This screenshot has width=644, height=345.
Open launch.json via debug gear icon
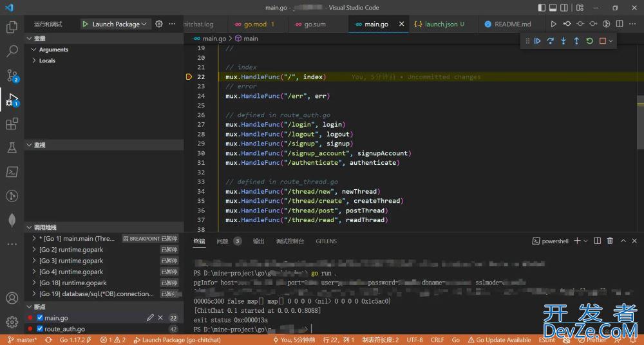159,24
